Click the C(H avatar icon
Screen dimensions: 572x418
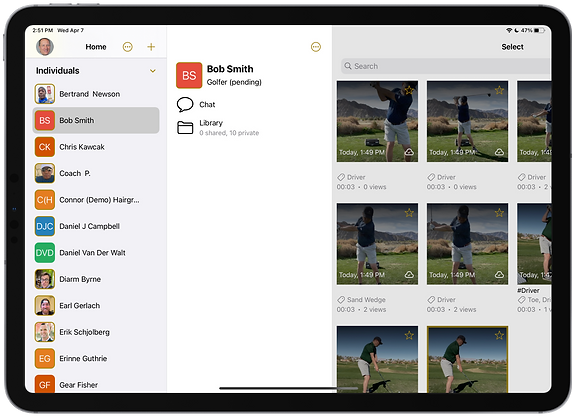click(45, 200)
